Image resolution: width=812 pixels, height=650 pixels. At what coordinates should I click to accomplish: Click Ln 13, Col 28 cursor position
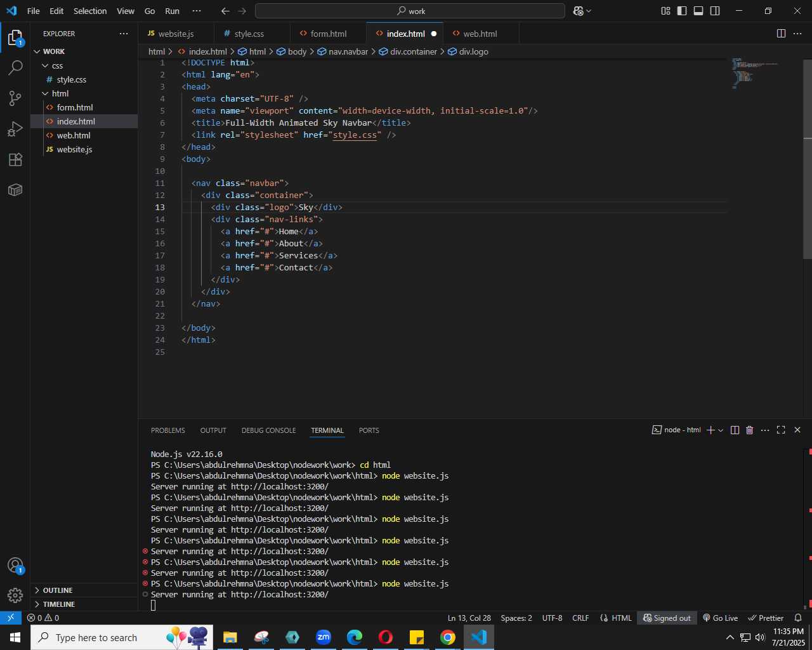[x=469, y=618]
